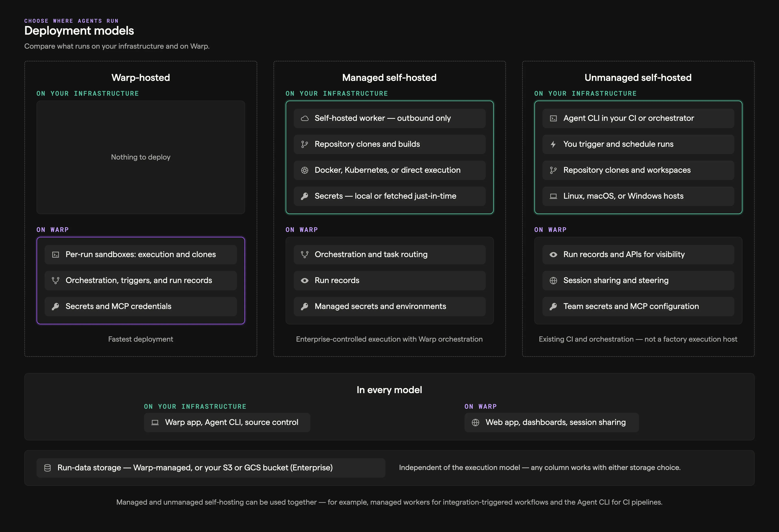This screenshot has height=532, width=779.
Task: Click Docker, Kubernetes, or direct execution text
Action: pos(387,170)
